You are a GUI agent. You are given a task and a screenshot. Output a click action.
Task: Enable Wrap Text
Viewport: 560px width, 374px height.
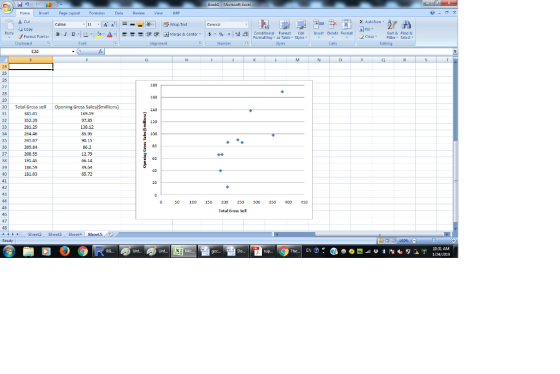(175, 25)
